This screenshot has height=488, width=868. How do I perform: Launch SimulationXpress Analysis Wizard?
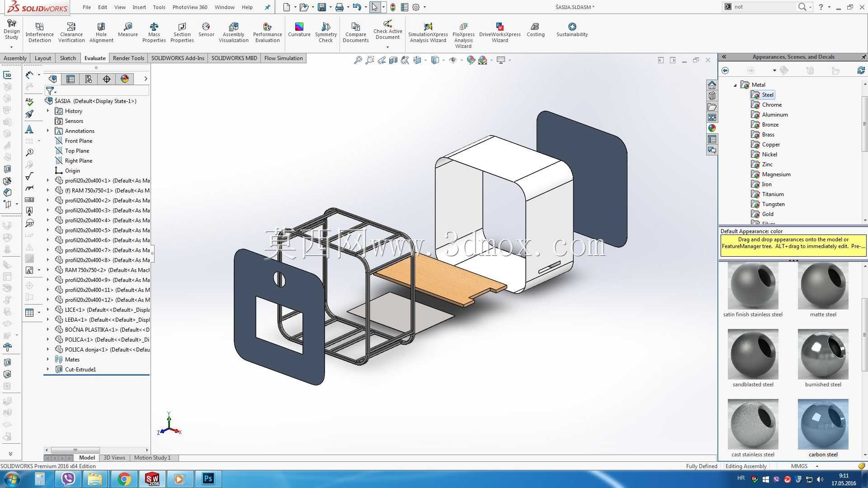(x=428, y=32)
